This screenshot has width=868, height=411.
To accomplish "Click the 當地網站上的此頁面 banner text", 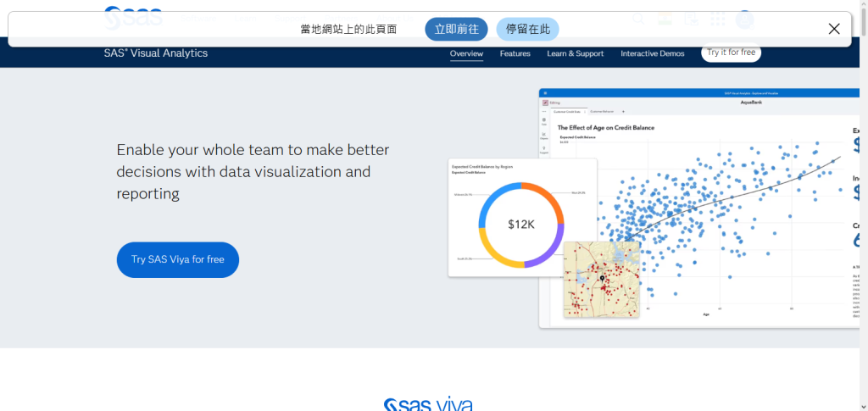I will pyautogui.click(x=348, y=30).
